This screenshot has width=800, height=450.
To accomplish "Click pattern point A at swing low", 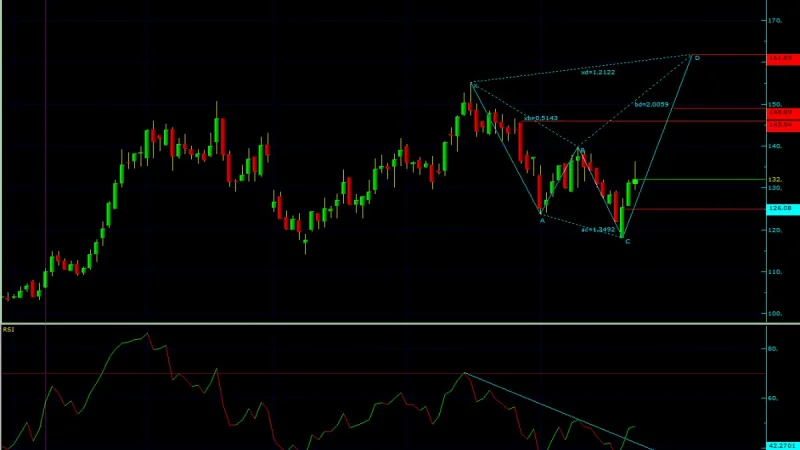I will pyautogui.click(x=542, y=220).
